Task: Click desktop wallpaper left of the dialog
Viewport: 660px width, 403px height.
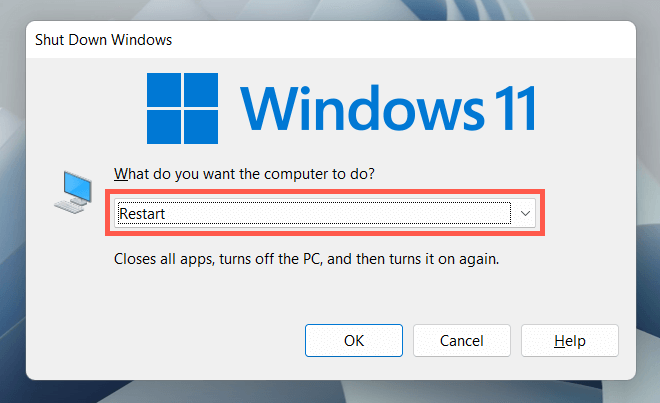Action: coord(12,200)
